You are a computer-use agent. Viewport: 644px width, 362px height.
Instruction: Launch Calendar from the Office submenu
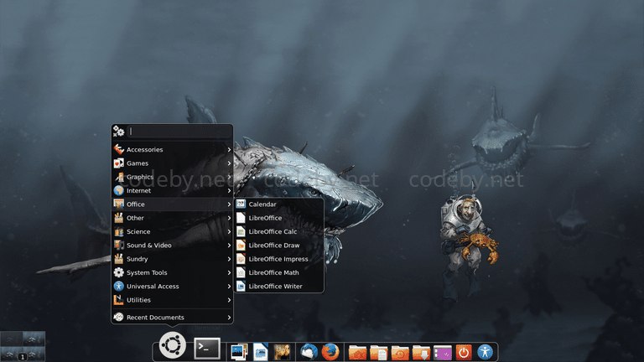coord(279,204)
